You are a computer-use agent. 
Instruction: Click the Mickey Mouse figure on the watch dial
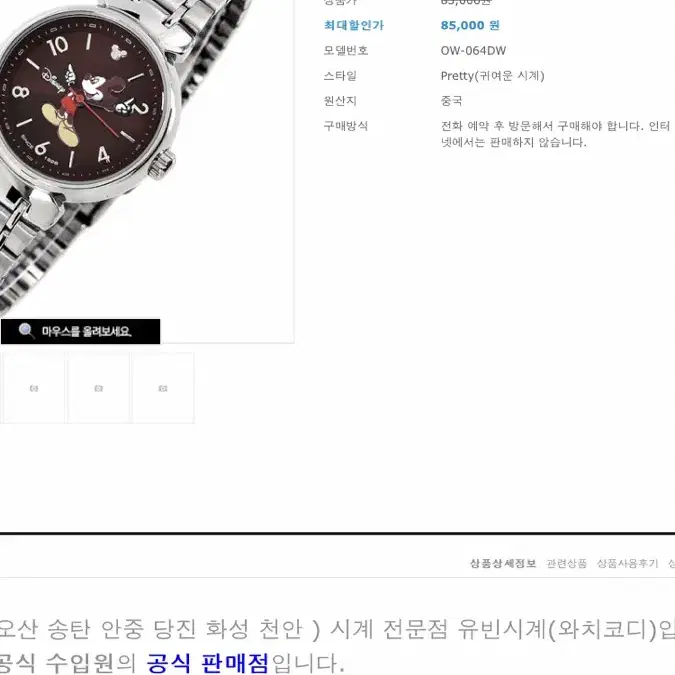click(x=84, y=104)
